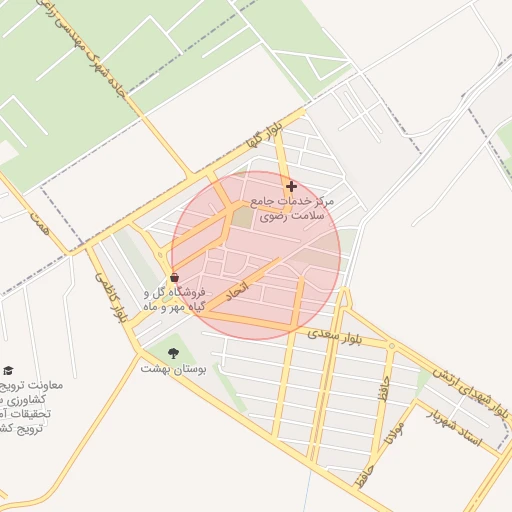Click the tan block inside the red circle

(242, 217)
